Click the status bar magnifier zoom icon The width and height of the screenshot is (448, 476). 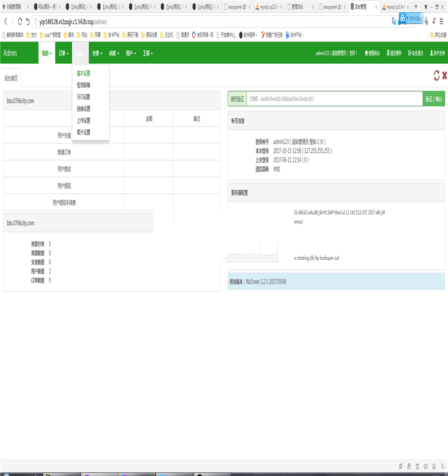pos(443,466)
